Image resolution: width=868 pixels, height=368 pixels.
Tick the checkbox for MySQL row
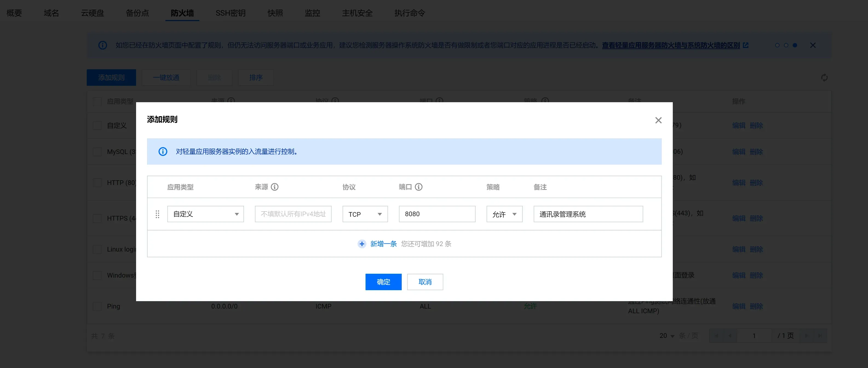[x=97, y=152]
